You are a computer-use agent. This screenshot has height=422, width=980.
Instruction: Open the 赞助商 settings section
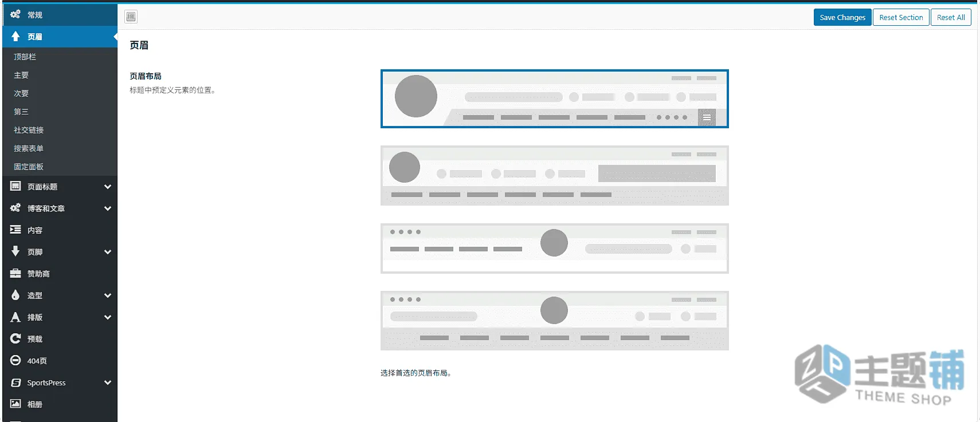click(x=60, y=274)
